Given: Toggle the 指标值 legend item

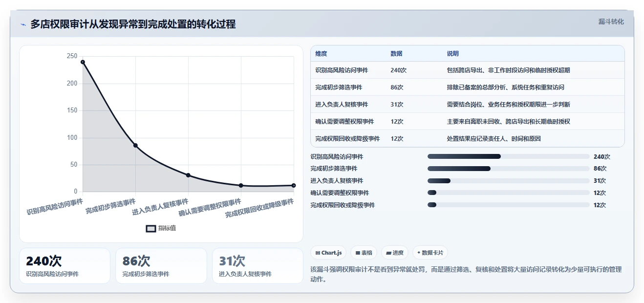Looking at the screenshot, I should tap(161, 228).
